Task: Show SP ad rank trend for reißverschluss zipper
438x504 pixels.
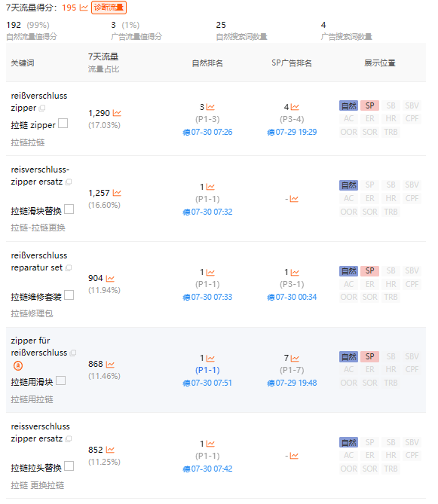Action: tap(295, 107)
